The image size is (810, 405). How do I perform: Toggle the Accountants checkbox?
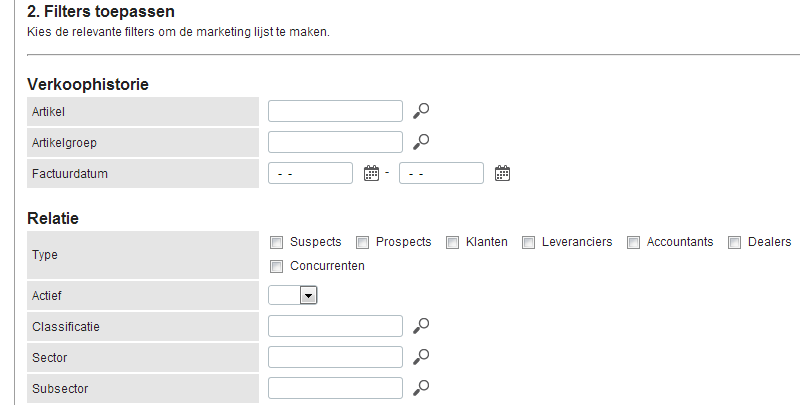pos(634,242)
